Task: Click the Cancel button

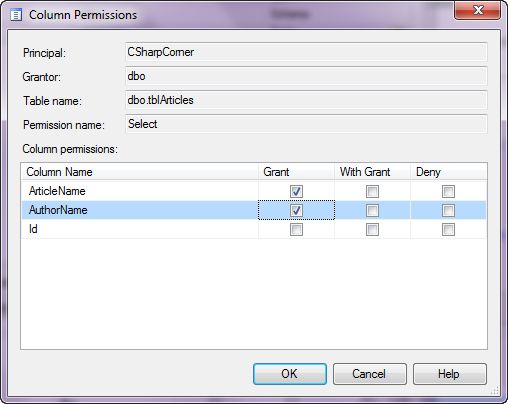Action: pyautogui.click(x=369, y=374)
